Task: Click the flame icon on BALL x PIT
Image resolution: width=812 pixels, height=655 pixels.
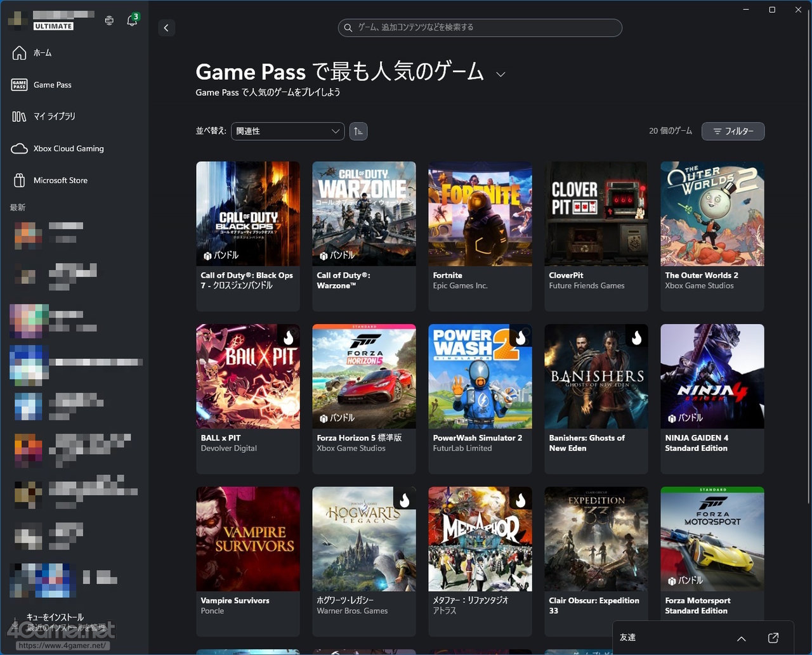Action: click(289, 337)
